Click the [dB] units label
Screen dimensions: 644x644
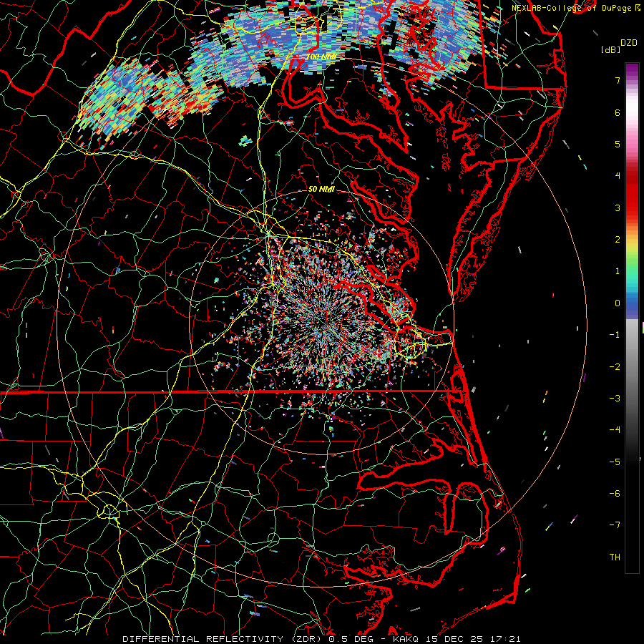(611, 49)
